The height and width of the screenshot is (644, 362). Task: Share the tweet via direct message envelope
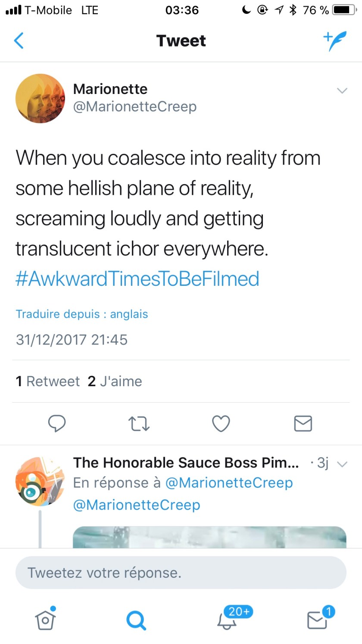(x=303, y=423)
